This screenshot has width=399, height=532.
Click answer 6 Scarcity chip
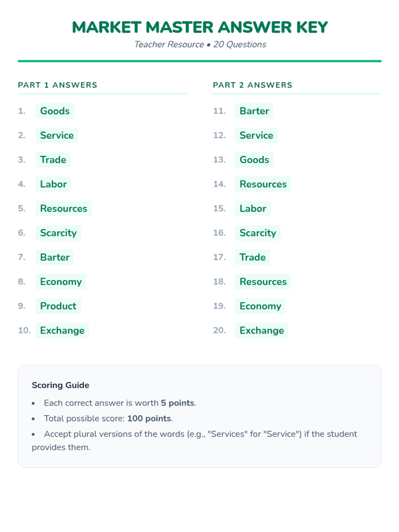point(58,233)
